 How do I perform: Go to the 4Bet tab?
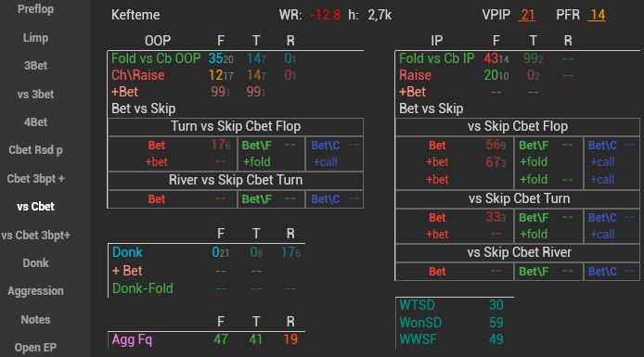click(36, 121)
